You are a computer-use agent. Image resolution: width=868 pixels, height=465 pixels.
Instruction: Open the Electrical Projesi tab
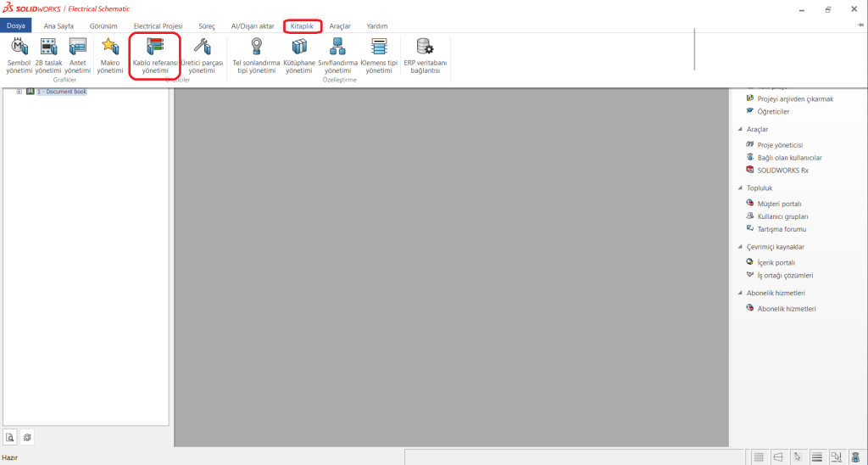pos(158,26)
